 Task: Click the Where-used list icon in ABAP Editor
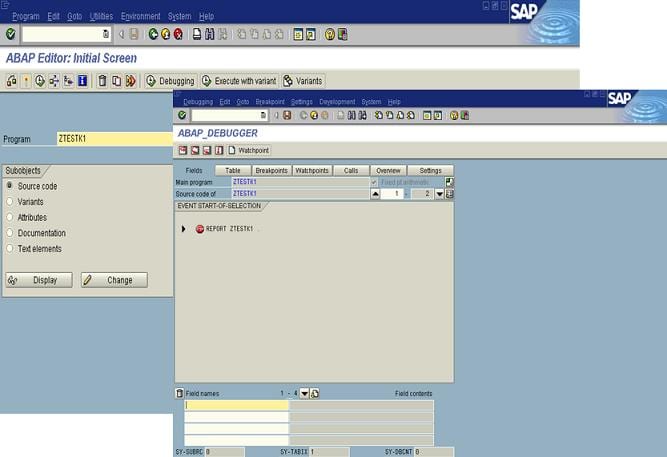pyautogui.click(x=54, y=80)
